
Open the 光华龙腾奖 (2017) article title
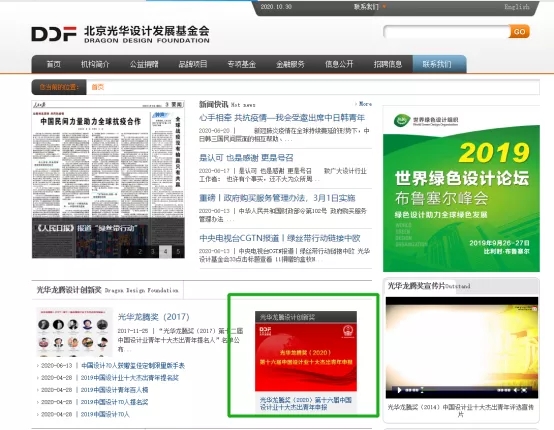(154, 317)
